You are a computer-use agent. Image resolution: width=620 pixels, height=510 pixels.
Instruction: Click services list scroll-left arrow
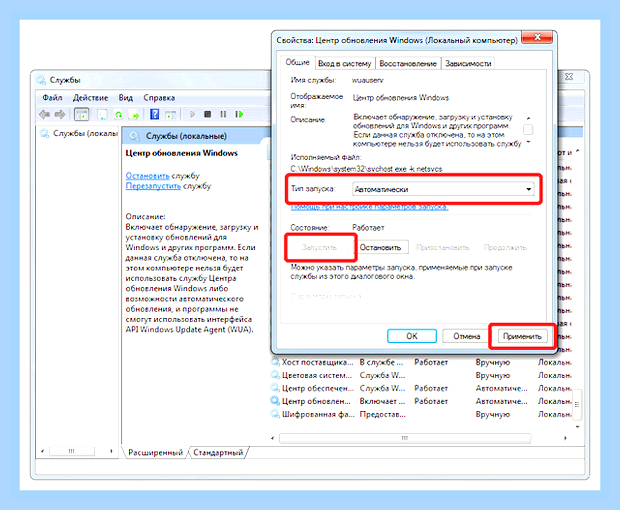coord(272,438)
